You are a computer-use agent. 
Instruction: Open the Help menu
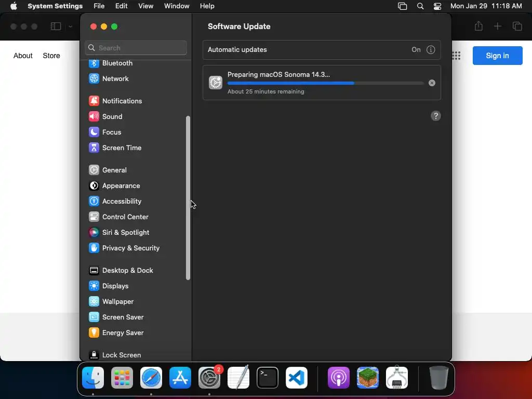tap(207, 6)
